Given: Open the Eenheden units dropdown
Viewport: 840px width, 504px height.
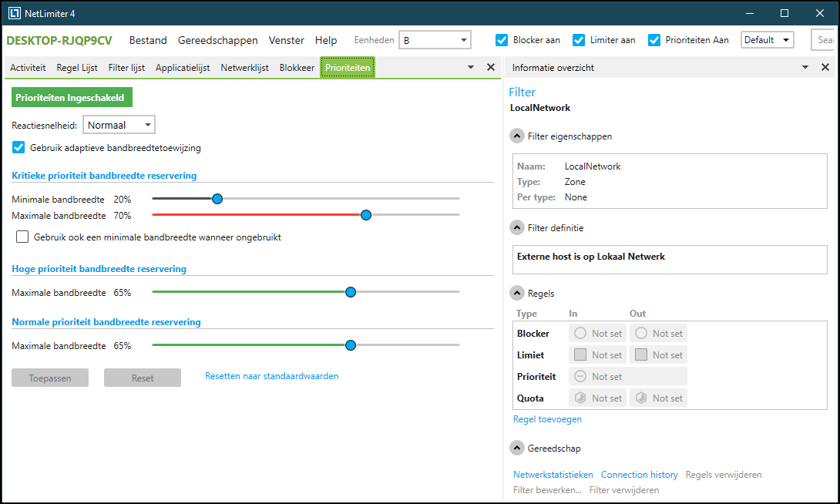Looking at the screenshot, I should 435,40.
